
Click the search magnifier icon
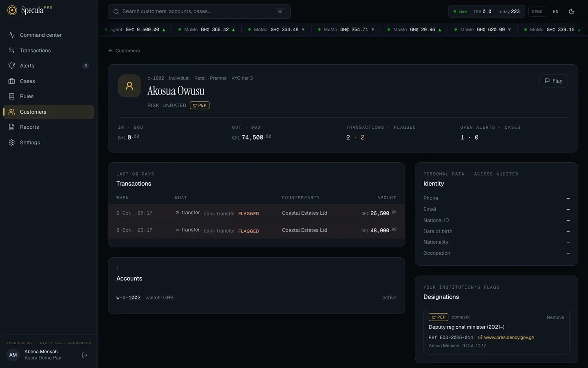click(x=116, y=11)
